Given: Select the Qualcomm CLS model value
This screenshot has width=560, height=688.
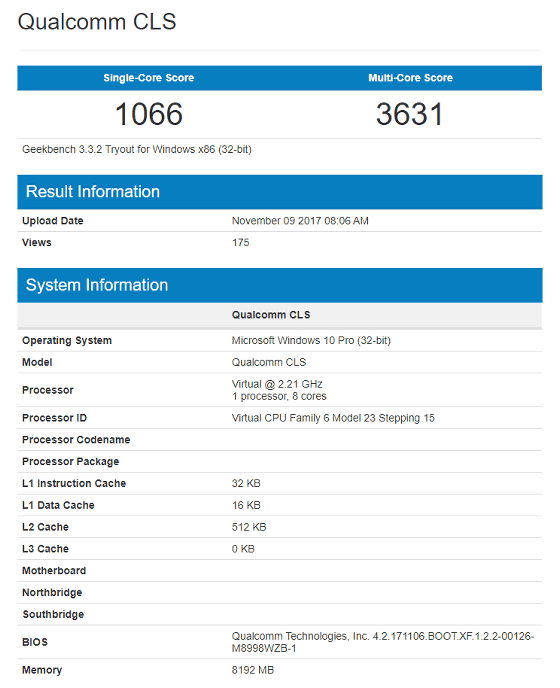Looking at the screenshot, I should click(269, 362).
